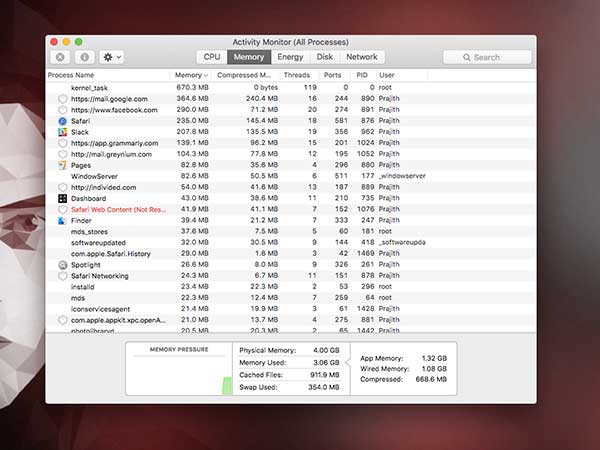Viewport: 600px width, 450px height.
Task: Select the com.apple.Safari.History process
Action: pos(290,254)
